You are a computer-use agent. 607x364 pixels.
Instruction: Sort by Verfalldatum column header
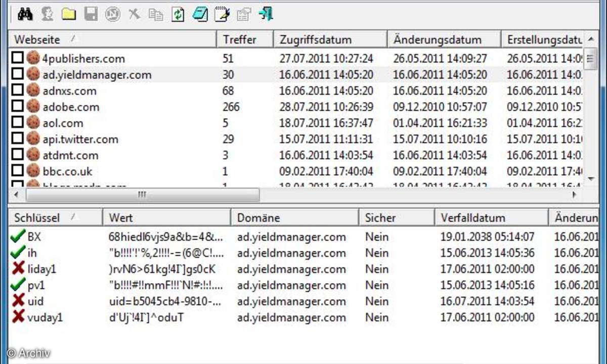tap(491, 218)
